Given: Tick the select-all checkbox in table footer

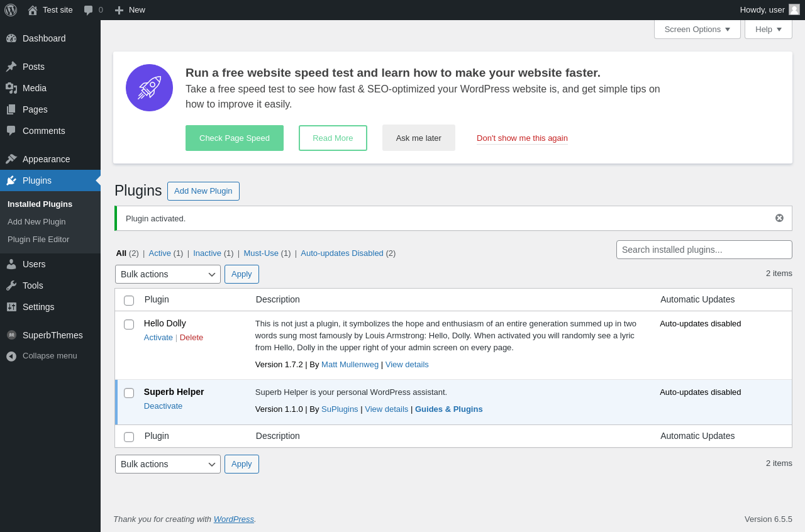Looking at the screenshot, I should point(129,437).
